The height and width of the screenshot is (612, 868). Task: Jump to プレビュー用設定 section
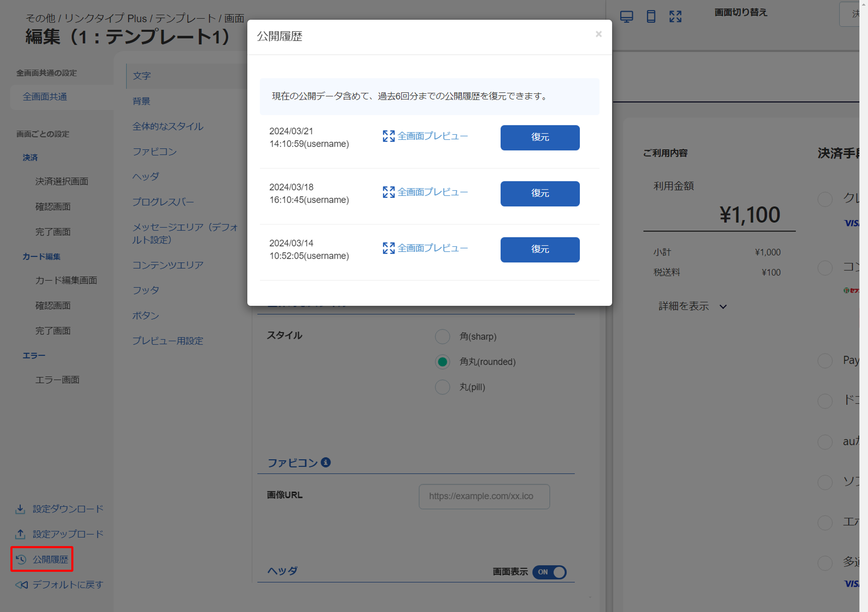(x=168, y=341)
